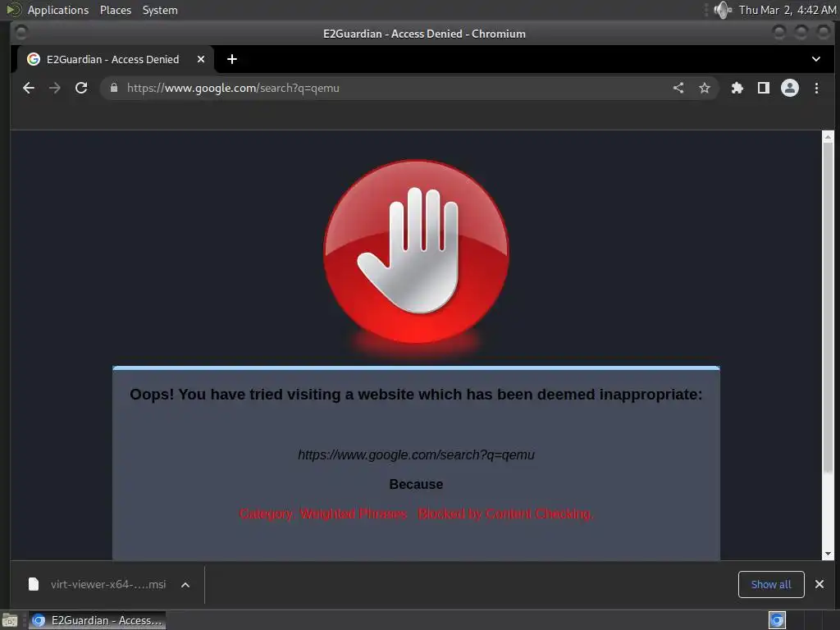Open the System menu

160,10
